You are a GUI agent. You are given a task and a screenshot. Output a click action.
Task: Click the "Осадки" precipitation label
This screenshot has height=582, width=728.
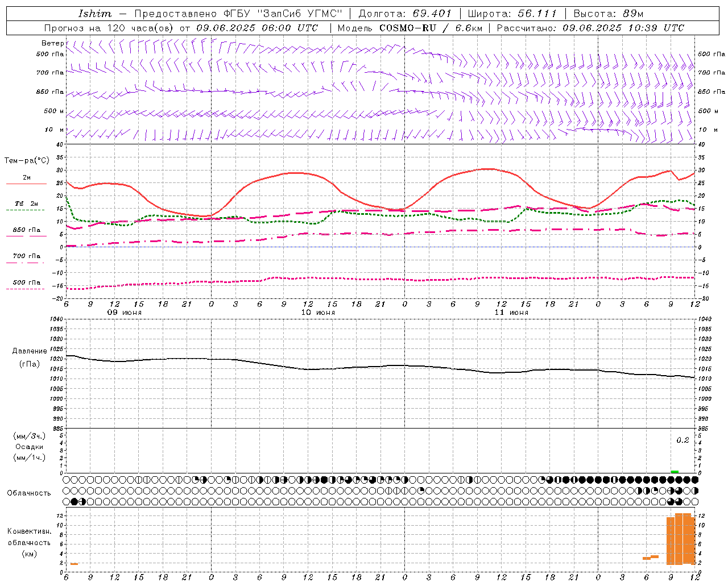[30, 447]
